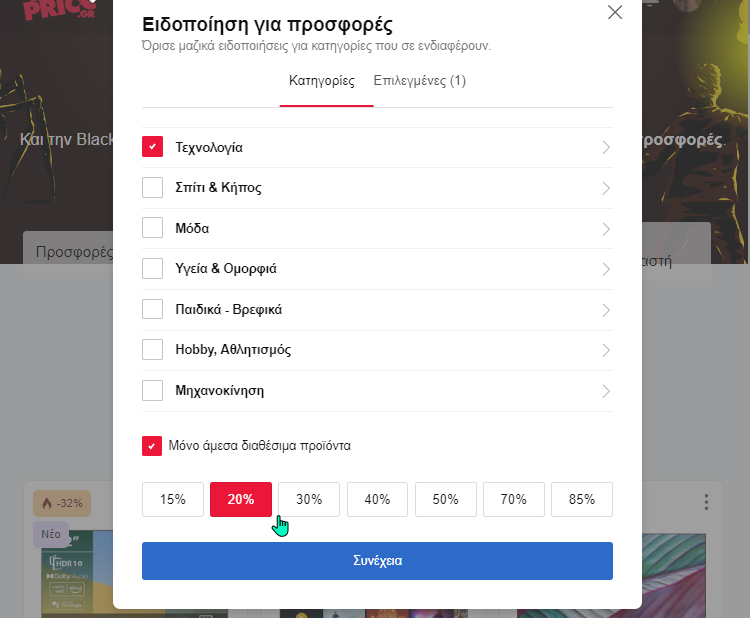Open Hobby, Αθλητισμός subcategories chevron
This screenshot has width=750, height=618.
pyautogui.click(x=606, y=350)
